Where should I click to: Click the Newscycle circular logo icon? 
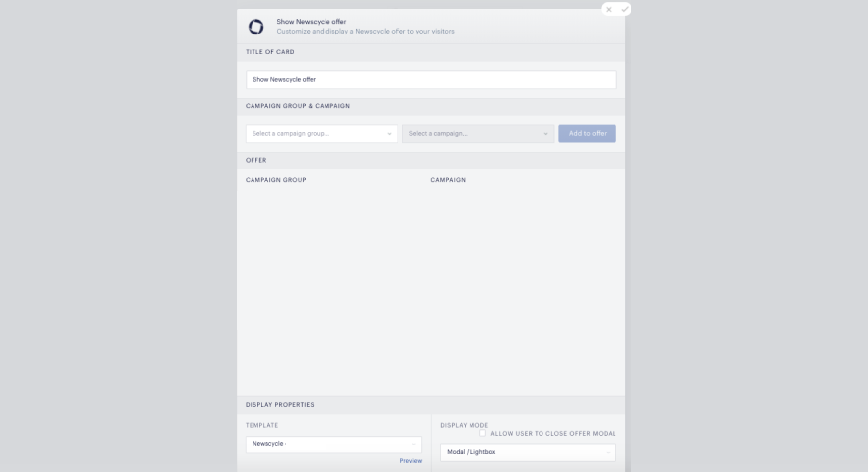point(255,27)
